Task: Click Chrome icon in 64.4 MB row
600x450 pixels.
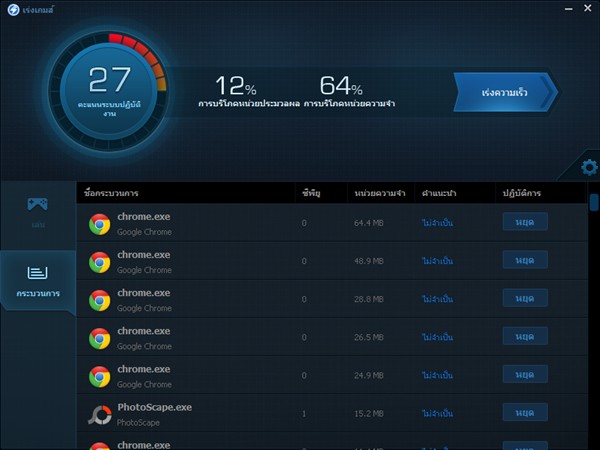Action: [x=99, y=224]
